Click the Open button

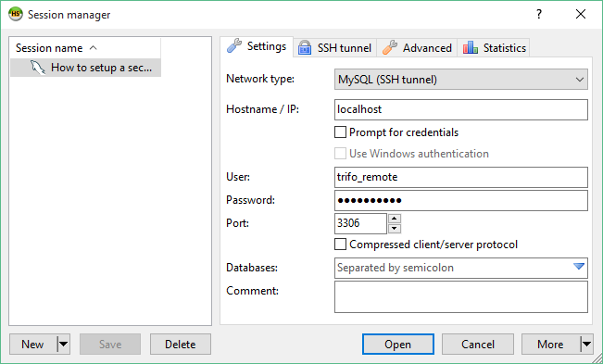pyautogui.click(x=398, y=344)
